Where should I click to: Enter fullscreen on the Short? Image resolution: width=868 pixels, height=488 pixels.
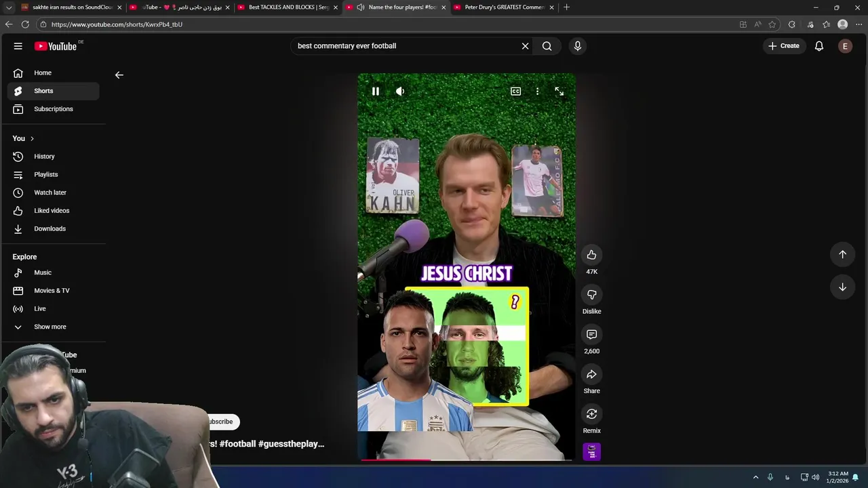pos(559,91)
